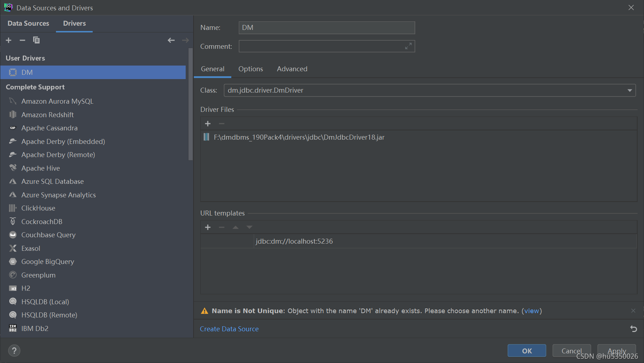
Task: Select H2 driver
Action: [93, 288]
